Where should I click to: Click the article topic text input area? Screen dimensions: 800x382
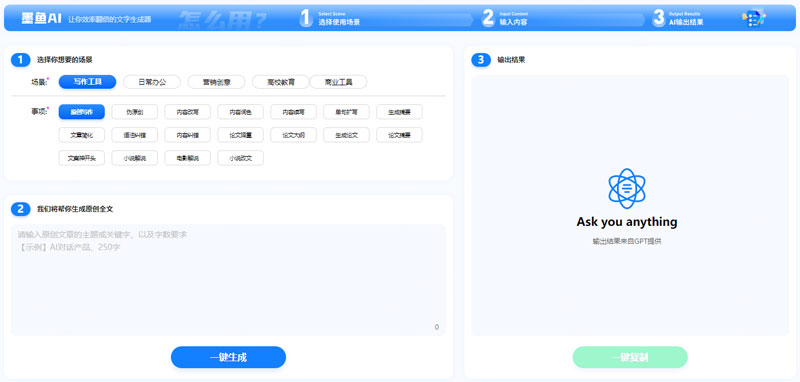(x=228, y=280)
